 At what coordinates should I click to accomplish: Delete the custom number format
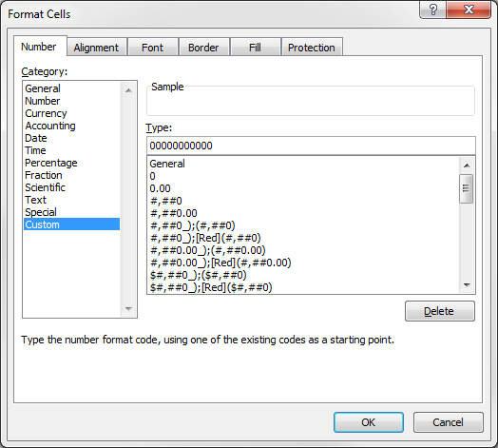point(440,311)
